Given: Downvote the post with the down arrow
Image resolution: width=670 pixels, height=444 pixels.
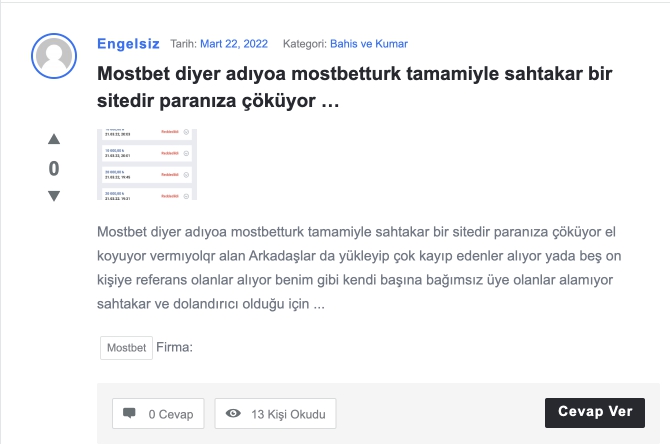Looking at the screenshot, I should pos(54,196).
